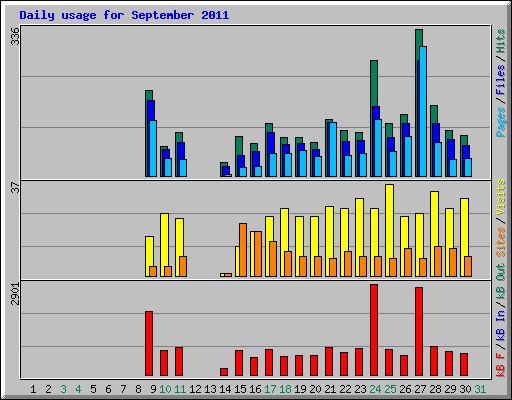Click day label 14 on the axis
The height and width of the screenshot is (400, 512).
tap(225, 389)
